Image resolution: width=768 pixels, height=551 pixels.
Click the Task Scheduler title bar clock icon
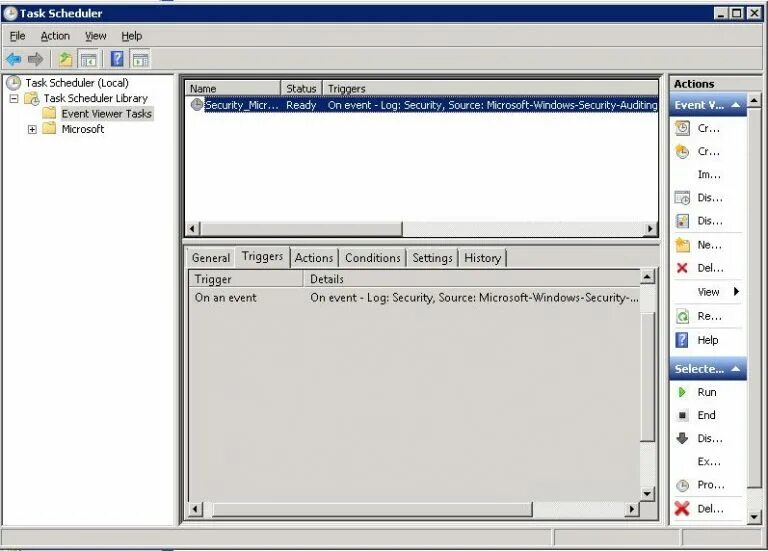(x=10, y=14)
